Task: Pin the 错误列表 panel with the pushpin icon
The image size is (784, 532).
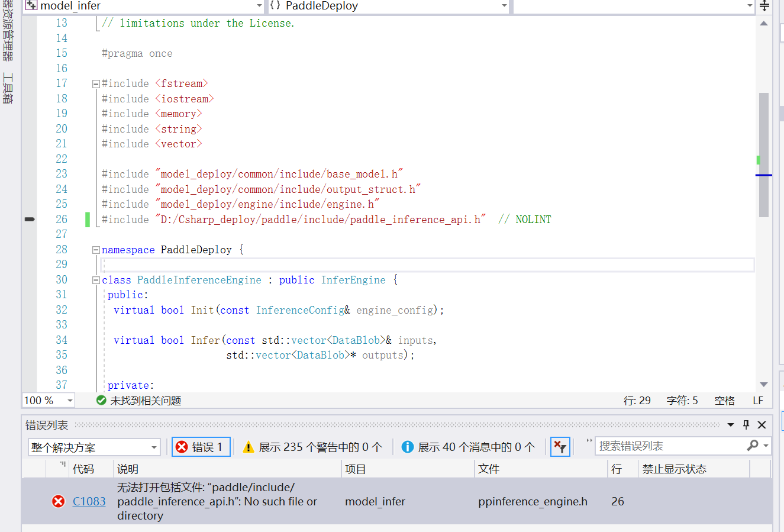Action: tap(745, 424)
